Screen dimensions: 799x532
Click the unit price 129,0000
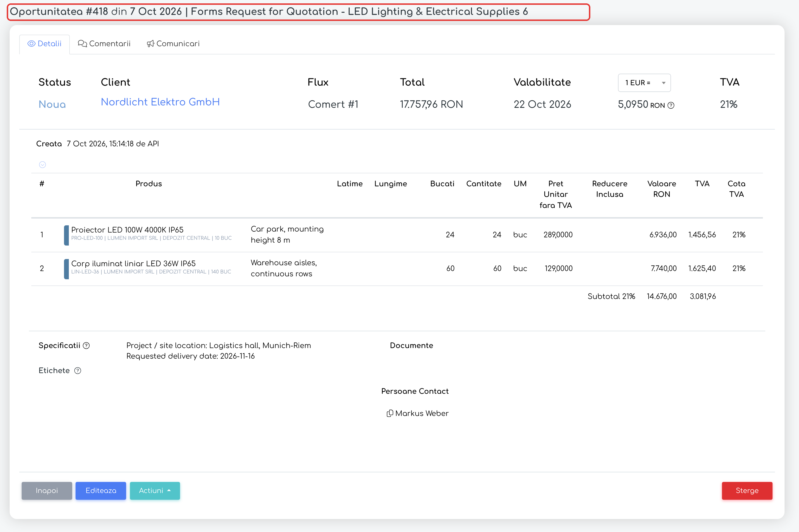pyautogui.click(x=559, y=268)
